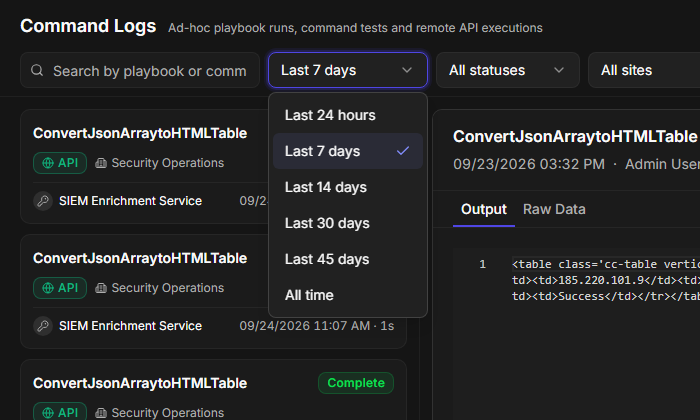Click ConvertJsonArraytoHTMLTable heading in detail panel
The height and width of the screenshot is (420, 700).
pyautogui.click(x=575, y=137)
